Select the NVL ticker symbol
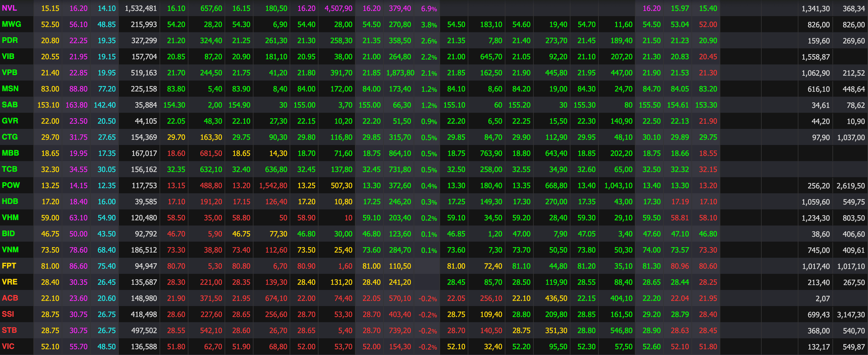Viewport: 868px width, 355px height. (x=9, y=8)
